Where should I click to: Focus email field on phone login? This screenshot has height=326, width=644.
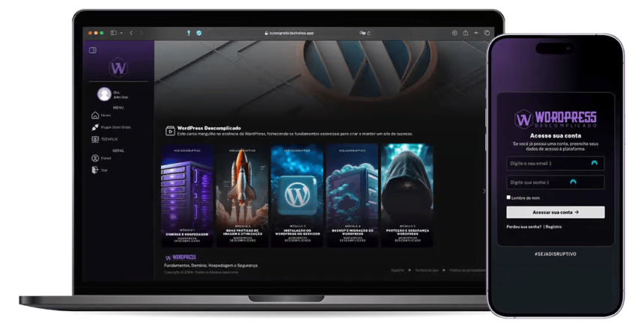coord(556,163)
